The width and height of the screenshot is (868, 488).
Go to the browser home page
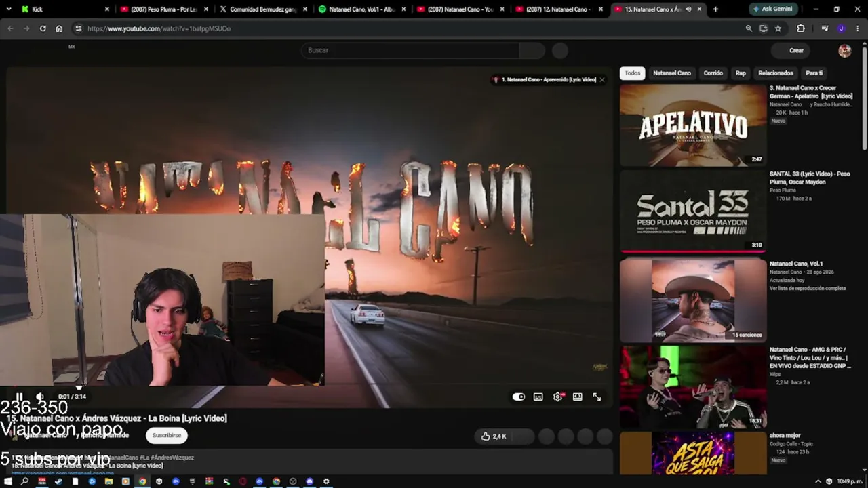pos(59,28)
